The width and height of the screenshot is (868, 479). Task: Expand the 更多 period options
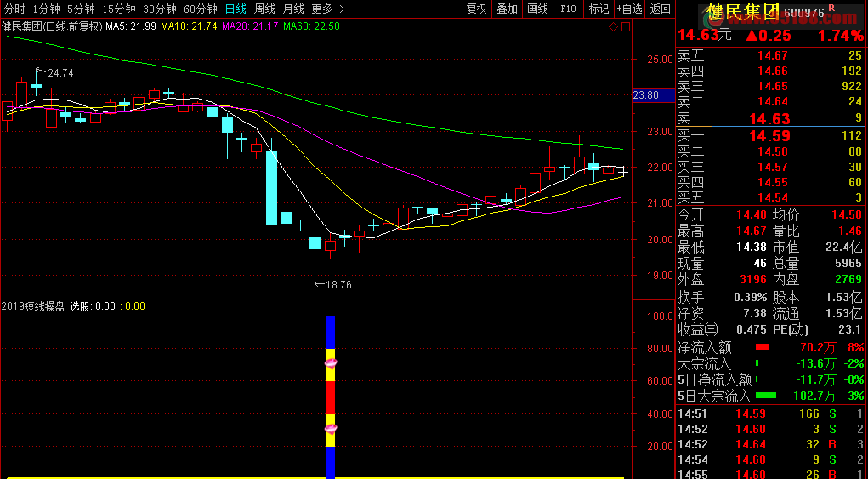click(x=327, y=9)
